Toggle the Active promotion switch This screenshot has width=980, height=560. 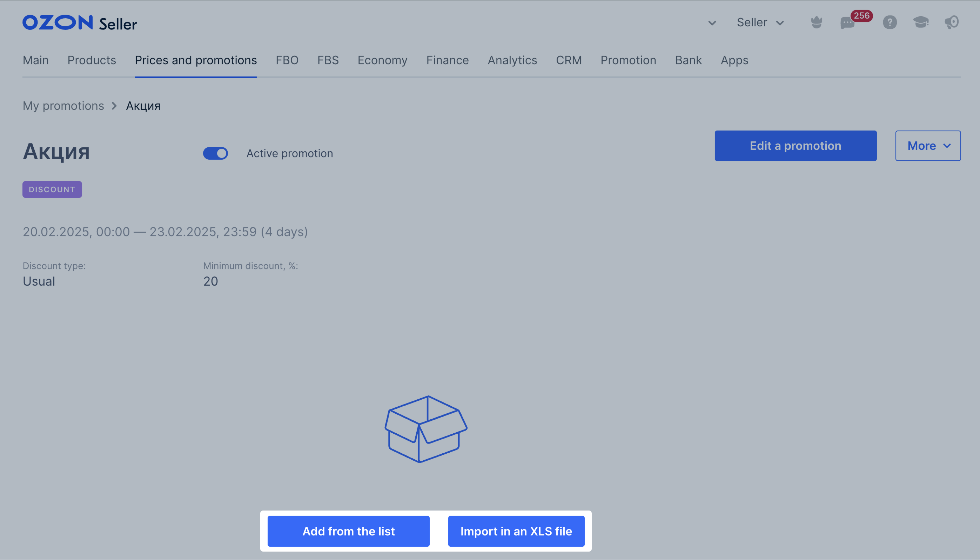click(x=215, y=153)
